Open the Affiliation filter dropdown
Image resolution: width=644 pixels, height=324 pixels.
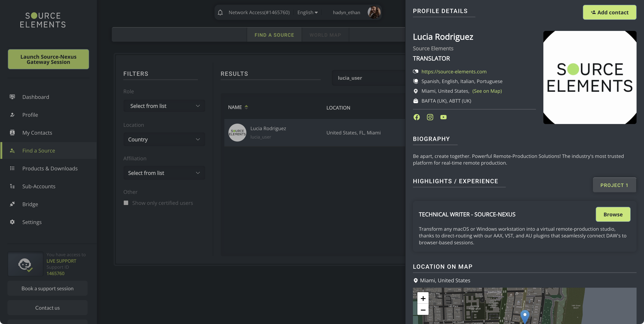[164, 173]
